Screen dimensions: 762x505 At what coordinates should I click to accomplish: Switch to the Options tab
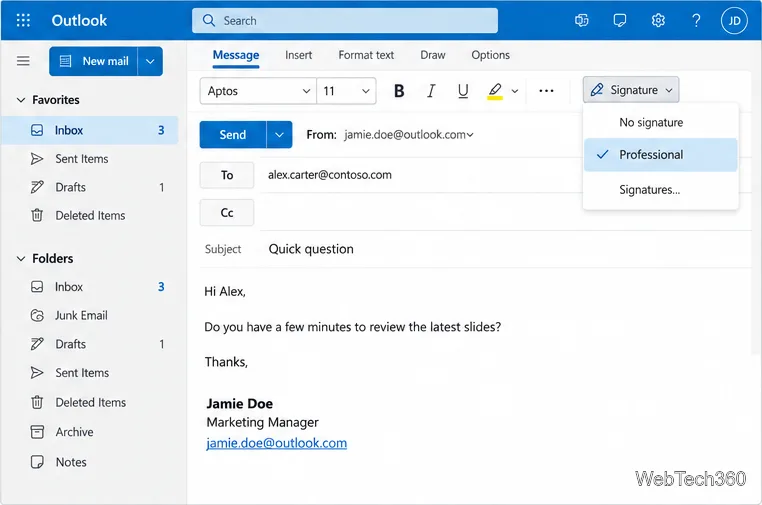pyautogui.click(x=490, y=55)
